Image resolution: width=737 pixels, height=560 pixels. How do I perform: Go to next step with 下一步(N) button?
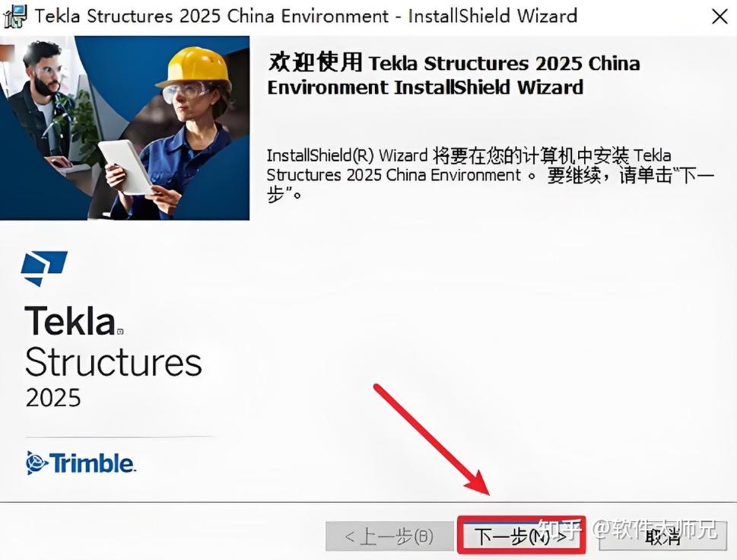click(x=521, y=536)
